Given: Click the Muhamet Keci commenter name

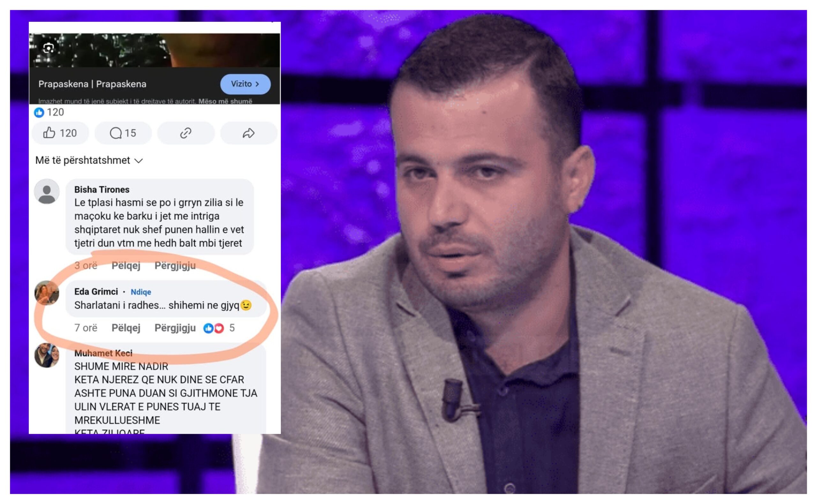Looking at the screenshot, I should [x=103, y=353].
